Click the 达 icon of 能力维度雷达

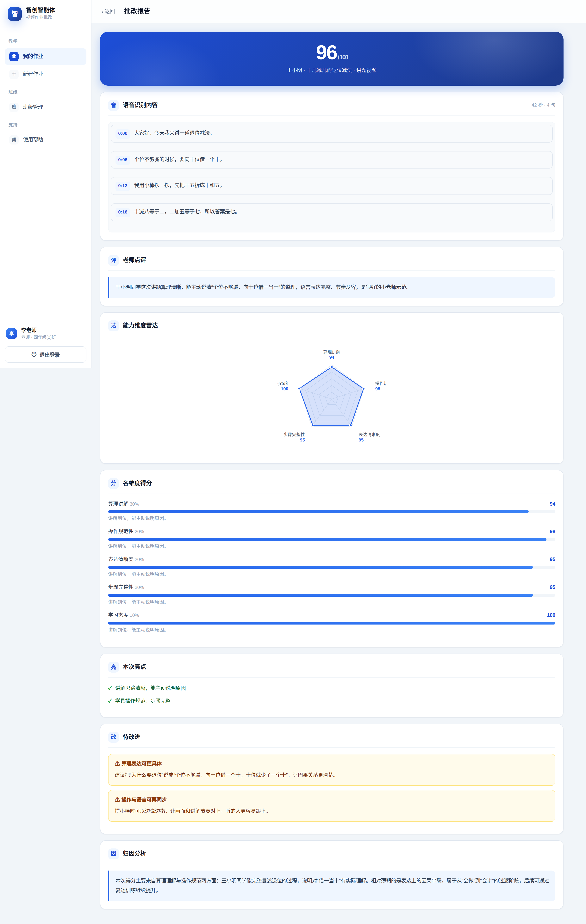coord(114,325)
